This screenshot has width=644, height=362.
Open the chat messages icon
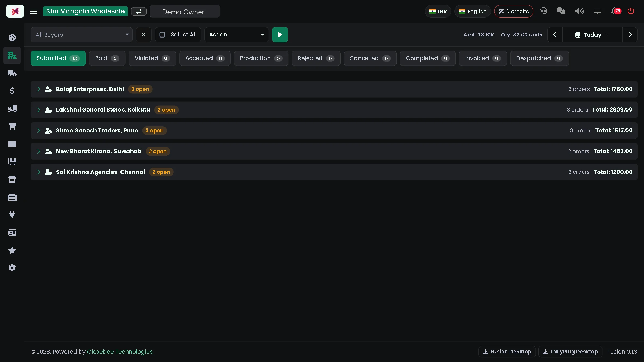point(561,11)
